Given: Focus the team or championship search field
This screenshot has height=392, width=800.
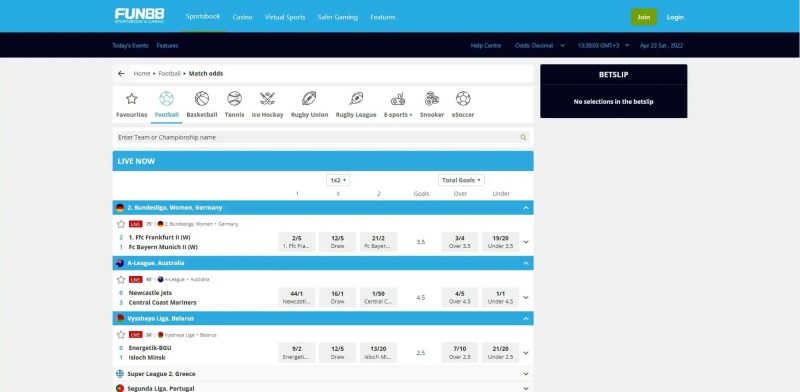Looking at the screenshot, I should click(x=322, y=137).
